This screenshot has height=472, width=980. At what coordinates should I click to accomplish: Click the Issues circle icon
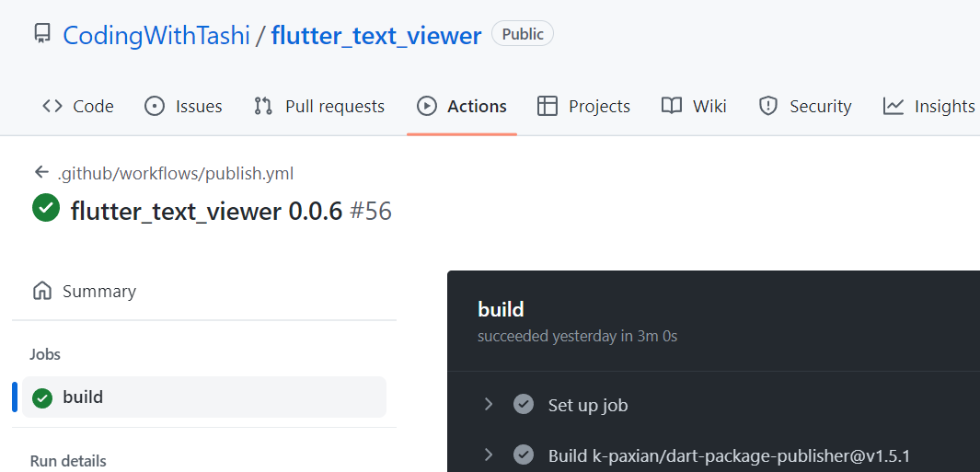[x=155, y=107]
